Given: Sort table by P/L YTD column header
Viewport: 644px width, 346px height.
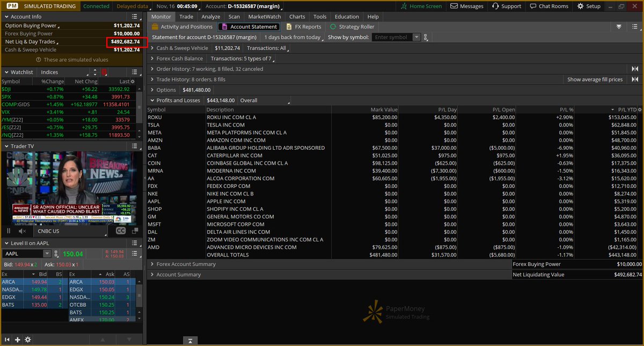Looking at the screenshot, I should click(x=607, y=109).
